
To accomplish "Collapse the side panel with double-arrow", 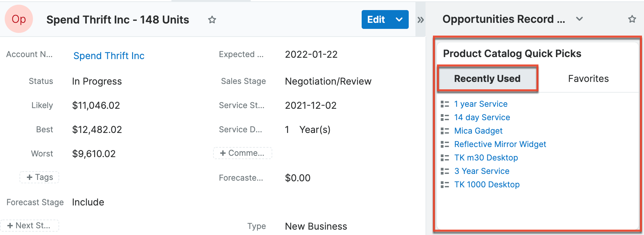I will pos(420,20).
